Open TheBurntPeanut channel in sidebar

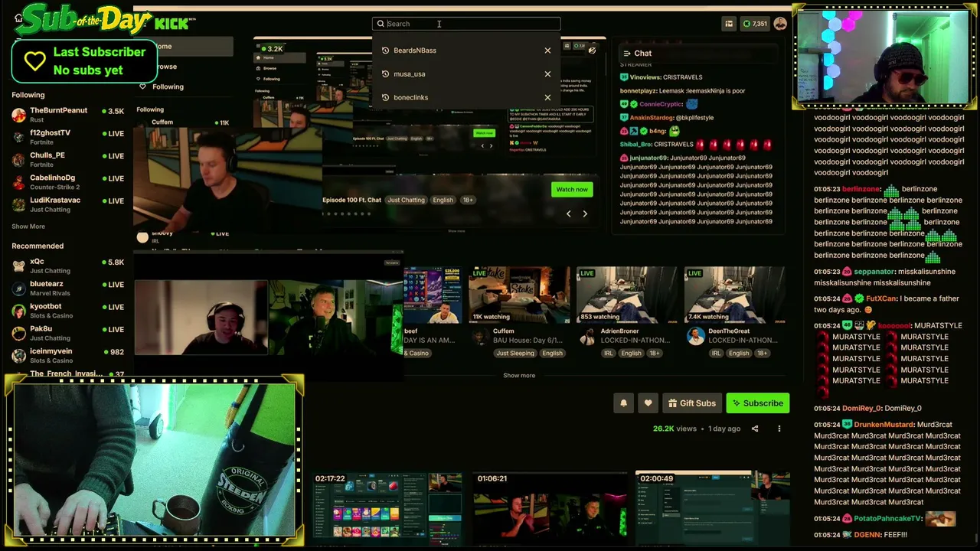click(x=68, y=115)
